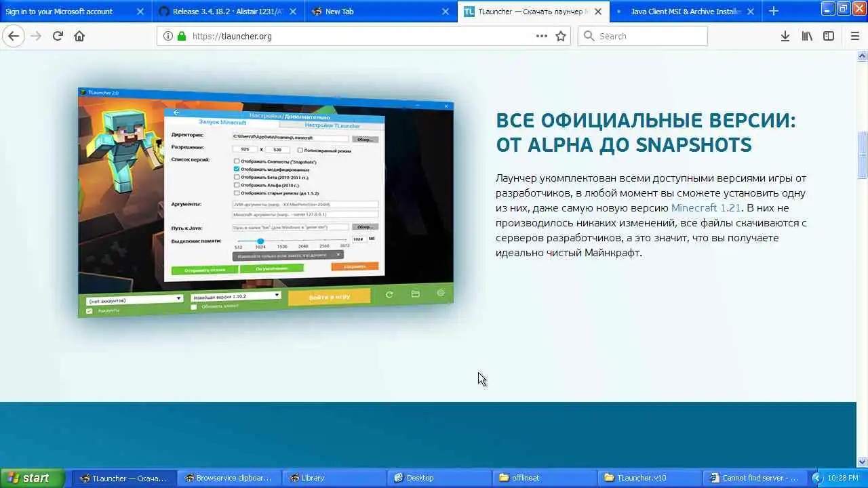Switch to TLauncher taskbar button
868x488 pixels.
pos(123,478)
